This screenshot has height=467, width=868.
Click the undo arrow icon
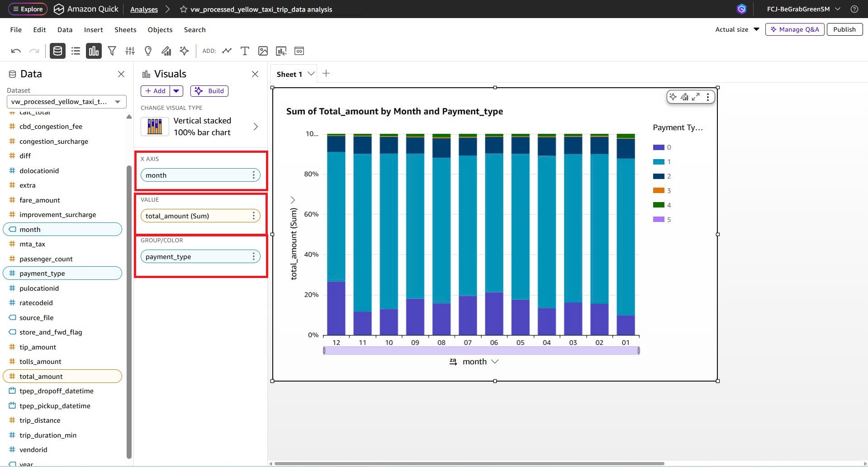point(16,51)
